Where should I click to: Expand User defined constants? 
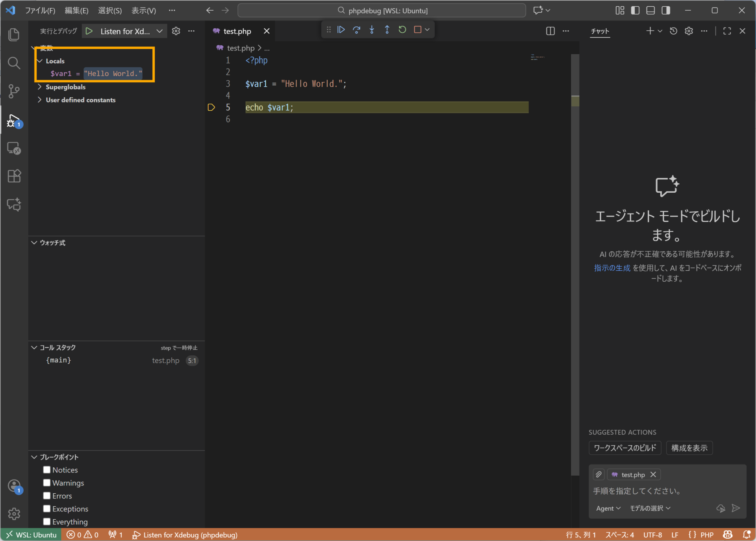pyautogui.click(x=80, y=100)
